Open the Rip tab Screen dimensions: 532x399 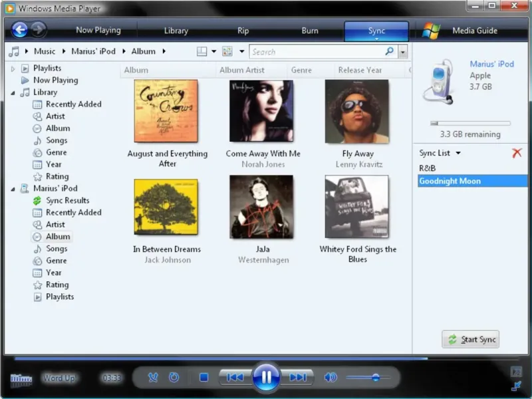(x=243, y=31)
